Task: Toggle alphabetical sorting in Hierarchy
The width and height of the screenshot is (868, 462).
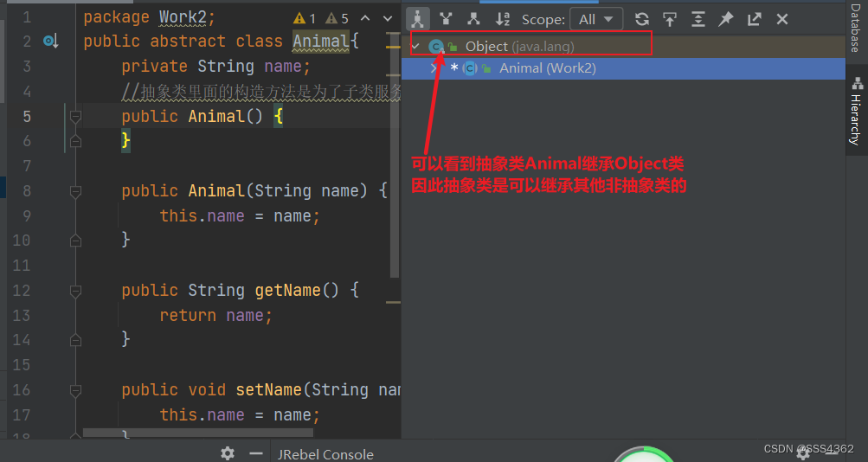Action: 502,19
